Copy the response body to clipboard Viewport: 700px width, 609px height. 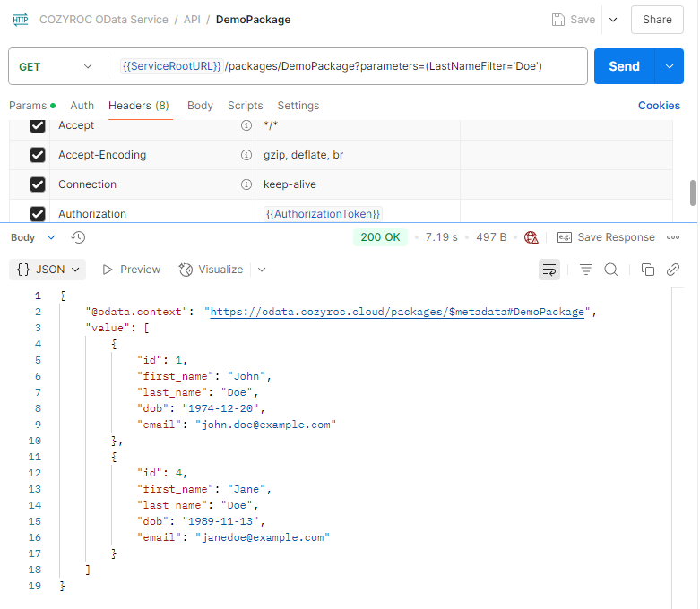(x=647, y=270)
